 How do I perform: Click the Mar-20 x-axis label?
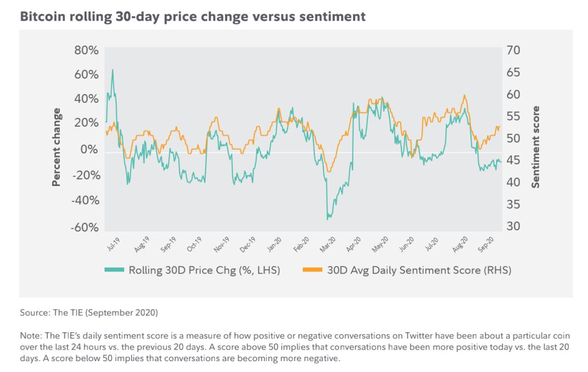(327, 244)
